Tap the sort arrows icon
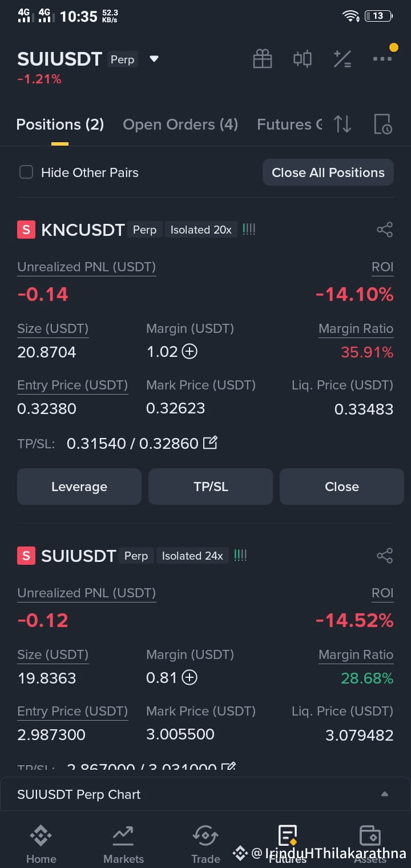411x868 pixels. (342, 124)
